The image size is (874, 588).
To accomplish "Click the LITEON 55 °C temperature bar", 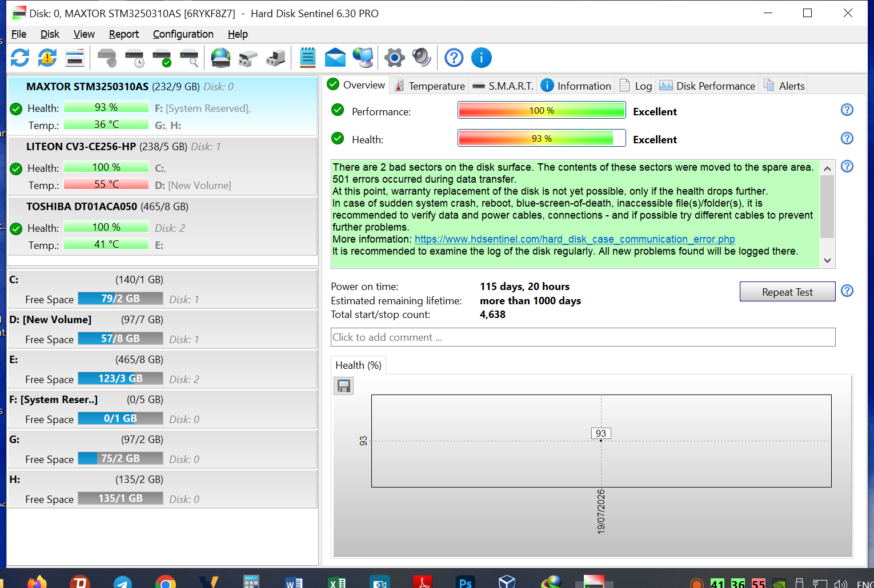I will [x=106, y=184].
